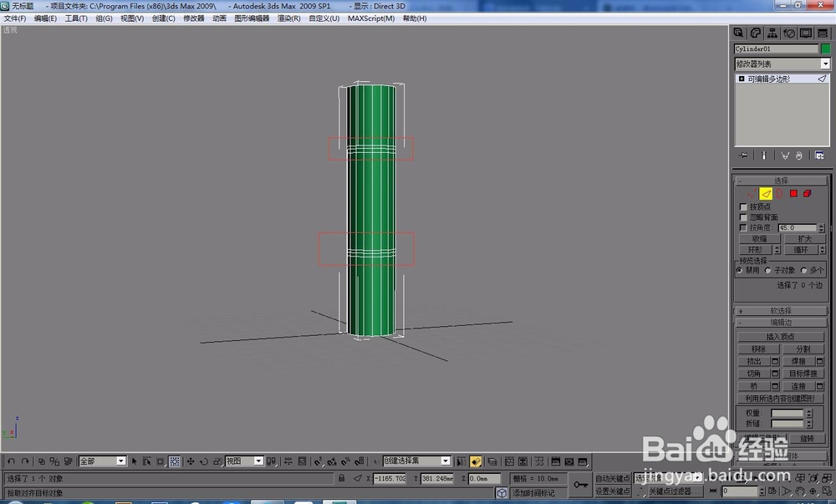Activate the Select Object arrow tool
This screenshot has width=836, height=504.
pyautogui.click(x=135, y=461)
